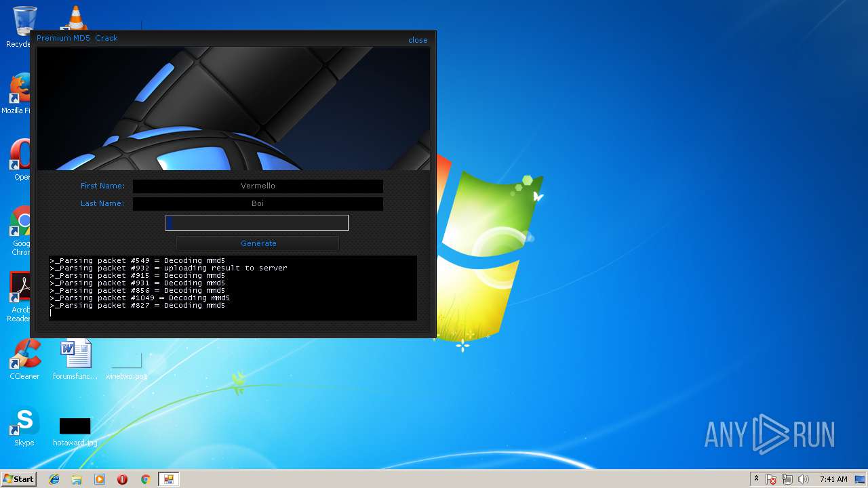Launch Chrome from the taskbar
Screen dimensions: 868x488
pyautogui.click(x=145, y=479)
